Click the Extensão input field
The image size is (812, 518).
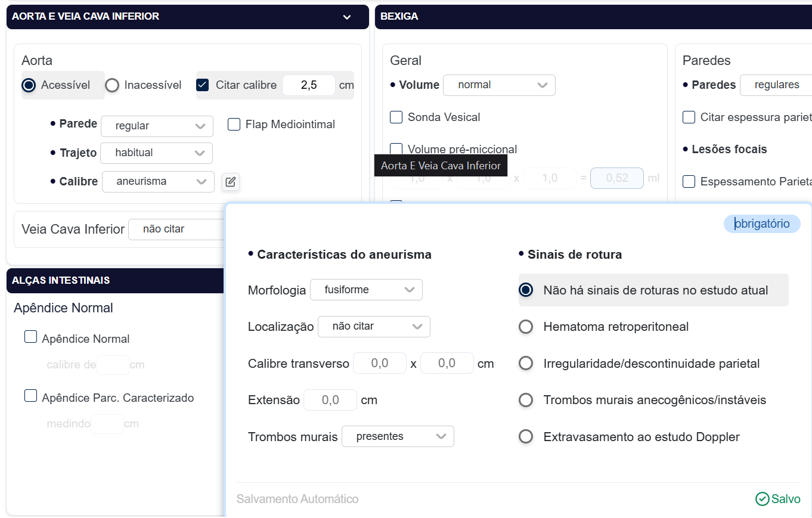[x=330, y=400]
